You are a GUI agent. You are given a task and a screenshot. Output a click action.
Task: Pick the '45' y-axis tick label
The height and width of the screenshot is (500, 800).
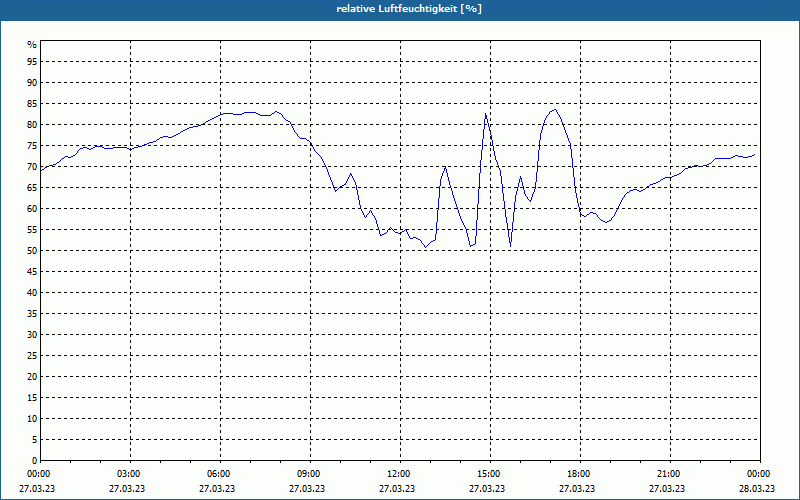coord(32,271)
